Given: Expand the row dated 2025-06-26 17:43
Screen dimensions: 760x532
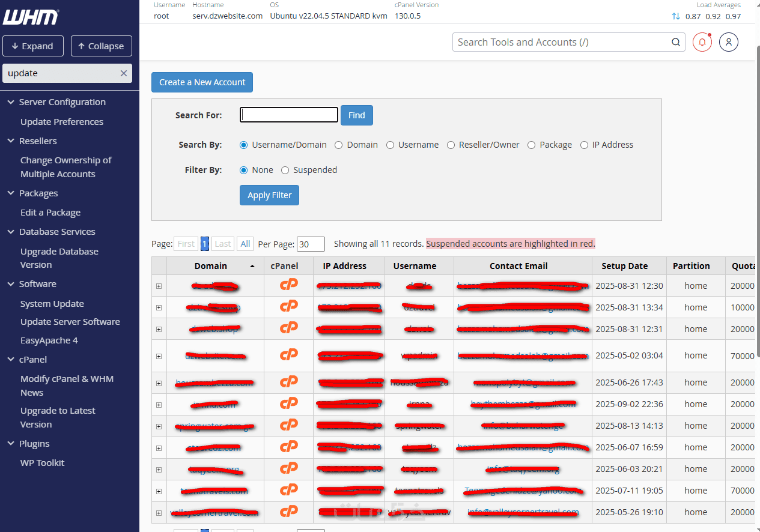Looking at the screenshot, I should pyautogui.click(x=159, y=382).
